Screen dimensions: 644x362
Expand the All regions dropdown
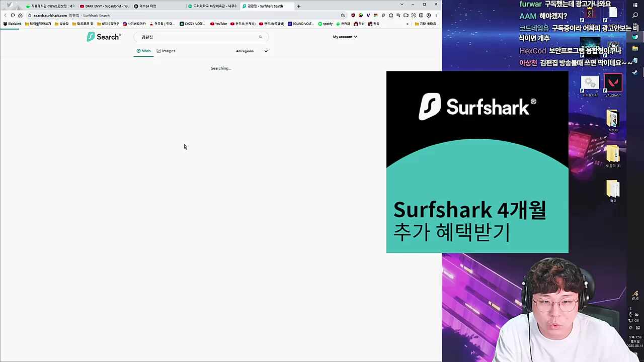(252, 51)
